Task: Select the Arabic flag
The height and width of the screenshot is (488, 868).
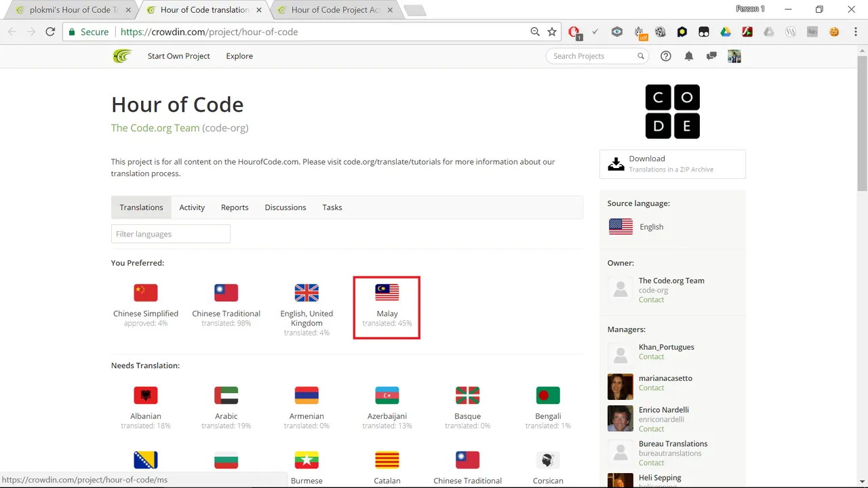Action: pyautogui.click(x=226, y=395)
